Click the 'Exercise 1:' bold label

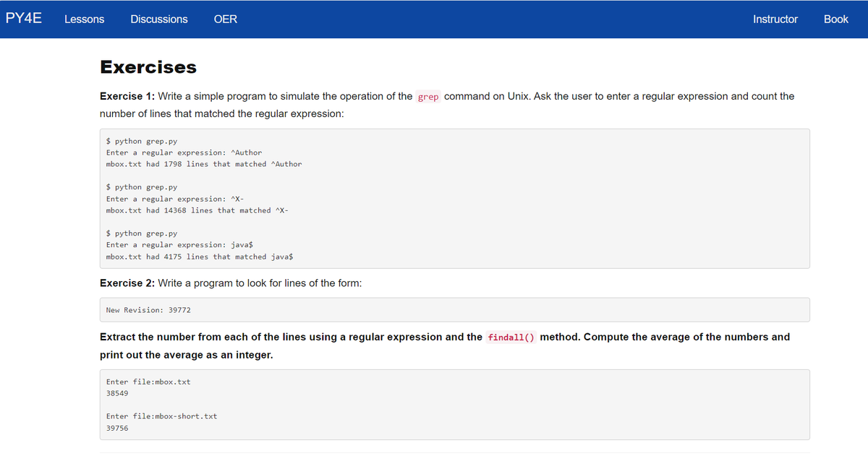(127, 96)
